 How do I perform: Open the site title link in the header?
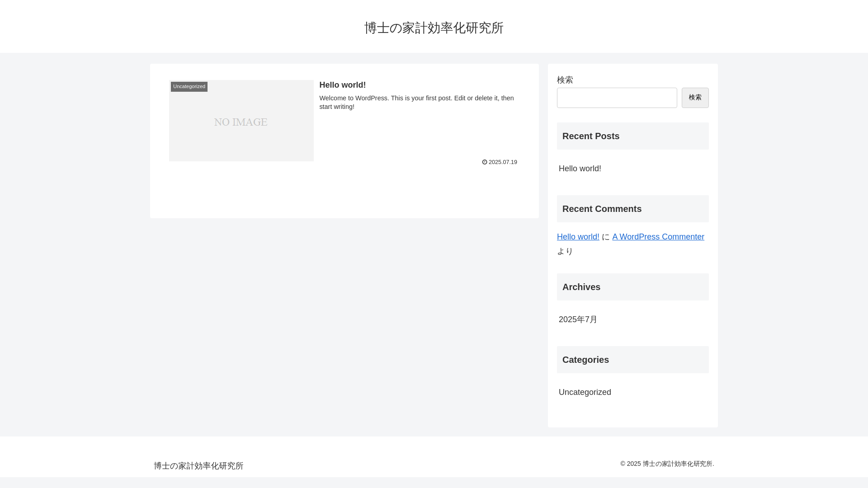tap(434, 28)
